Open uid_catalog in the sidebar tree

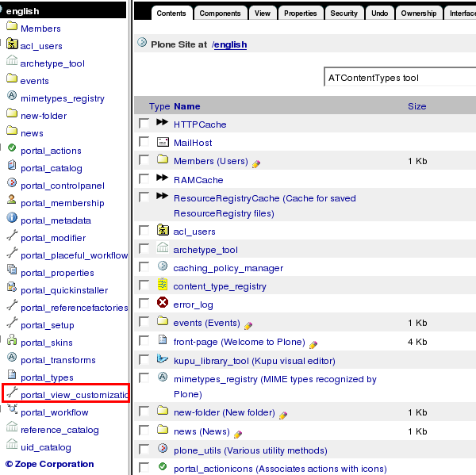[46, 447]
